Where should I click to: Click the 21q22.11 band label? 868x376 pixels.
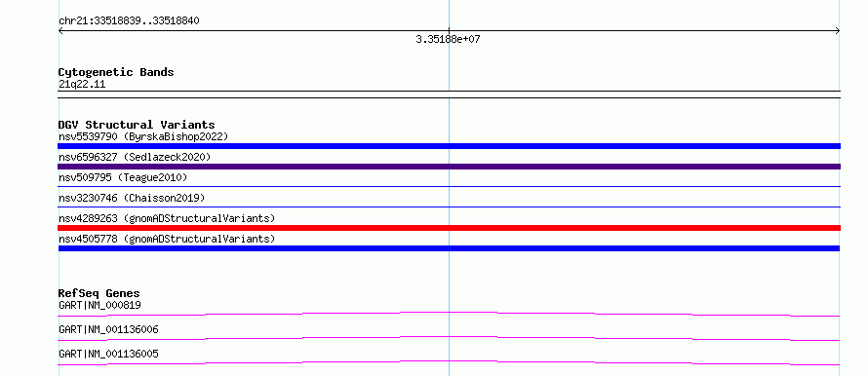point(82,85)
